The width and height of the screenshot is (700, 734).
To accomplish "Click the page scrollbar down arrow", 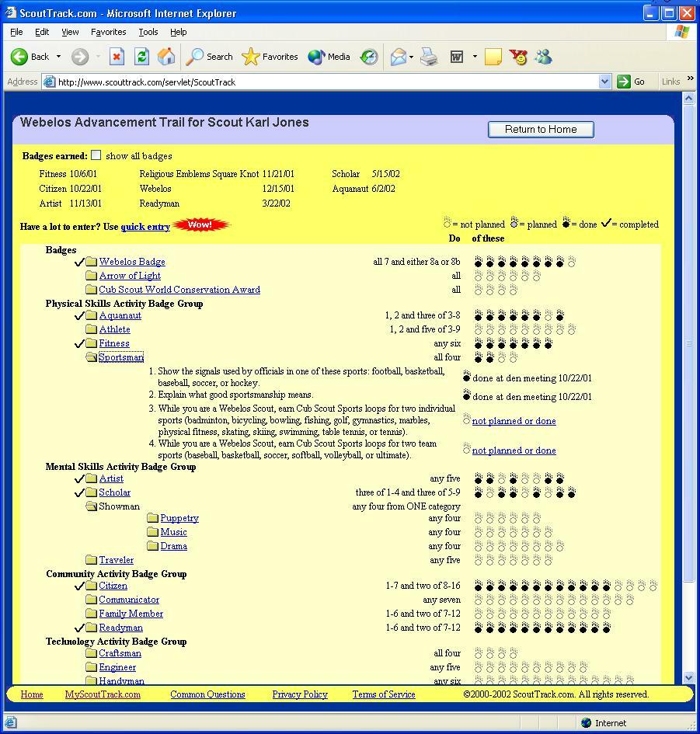I will point(688,677).
